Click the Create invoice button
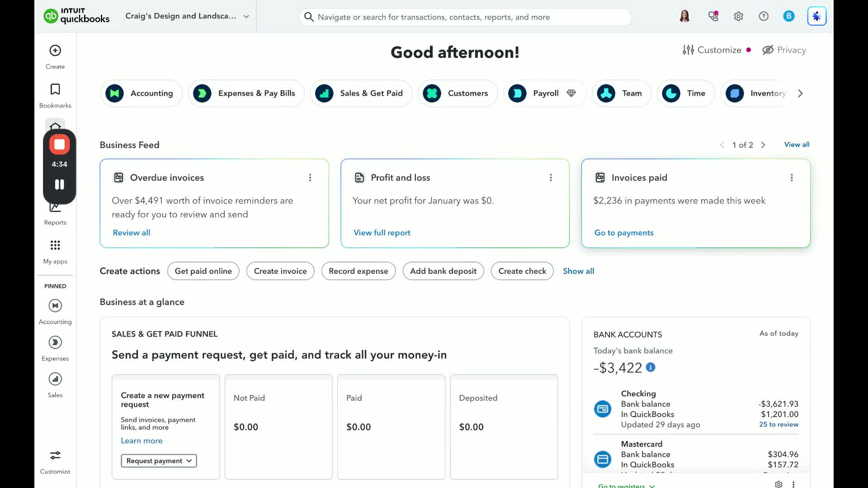 (280, 271)
